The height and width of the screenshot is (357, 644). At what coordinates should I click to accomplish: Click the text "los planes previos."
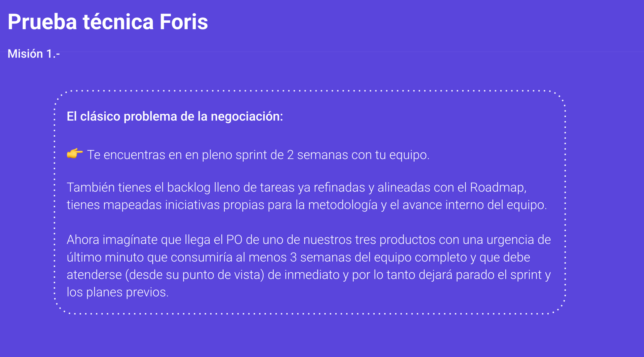[x=117, y=292]
